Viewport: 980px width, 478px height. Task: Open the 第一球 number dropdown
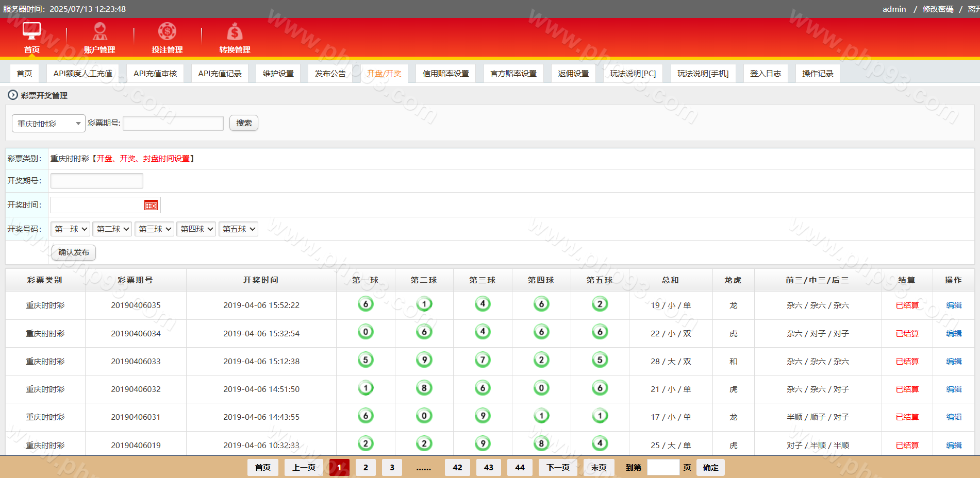pyautogui.click(x=71, y=229)
